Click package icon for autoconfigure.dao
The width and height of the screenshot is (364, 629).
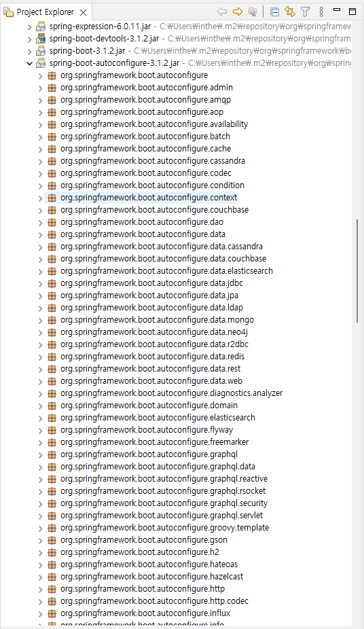coord(52,222)
